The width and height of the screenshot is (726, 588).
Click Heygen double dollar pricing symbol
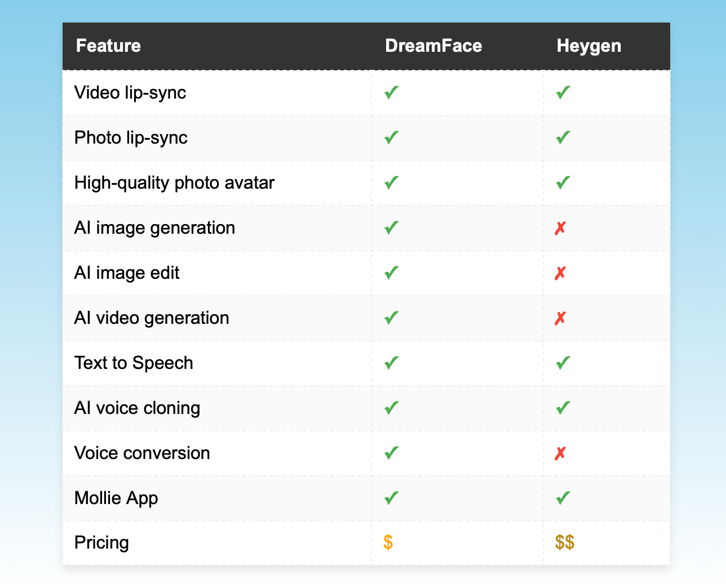(565, 542)
